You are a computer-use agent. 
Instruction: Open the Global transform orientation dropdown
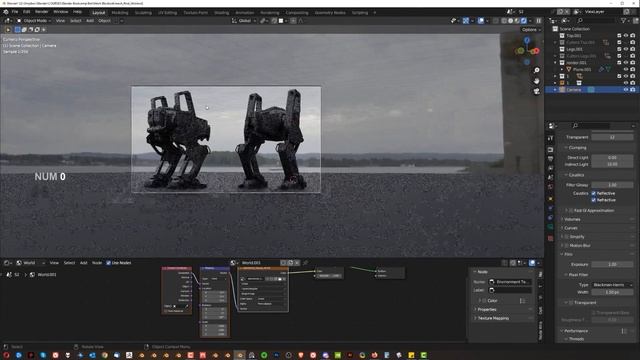244,20
